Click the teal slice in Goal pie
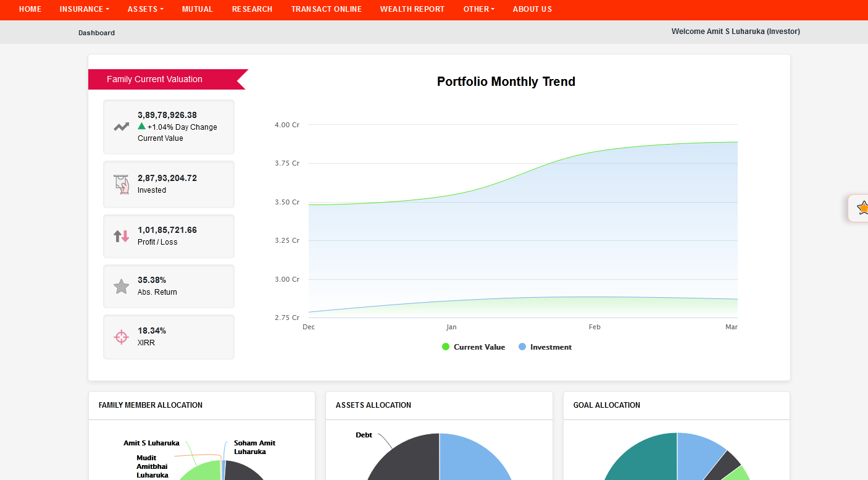This screenshot has width=868, height=480. click(x=645, y=460)
